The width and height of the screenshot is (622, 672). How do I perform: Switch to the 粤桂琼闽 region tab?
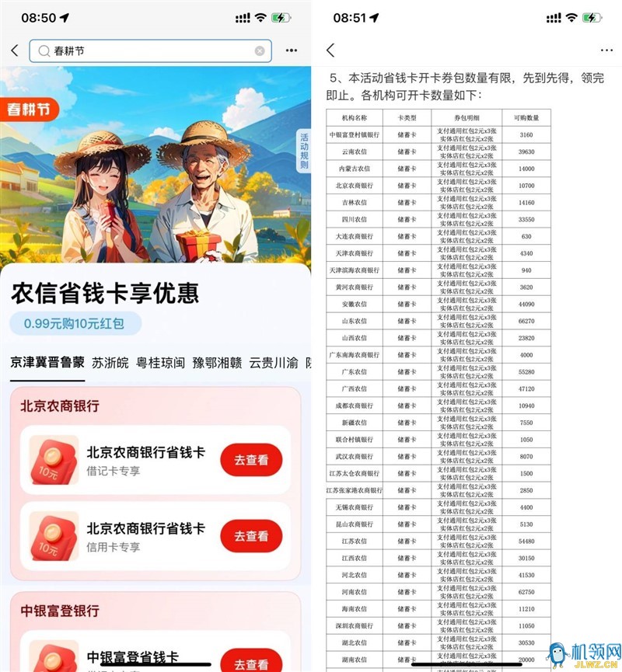pyautogui.click(x=160, y=363)
